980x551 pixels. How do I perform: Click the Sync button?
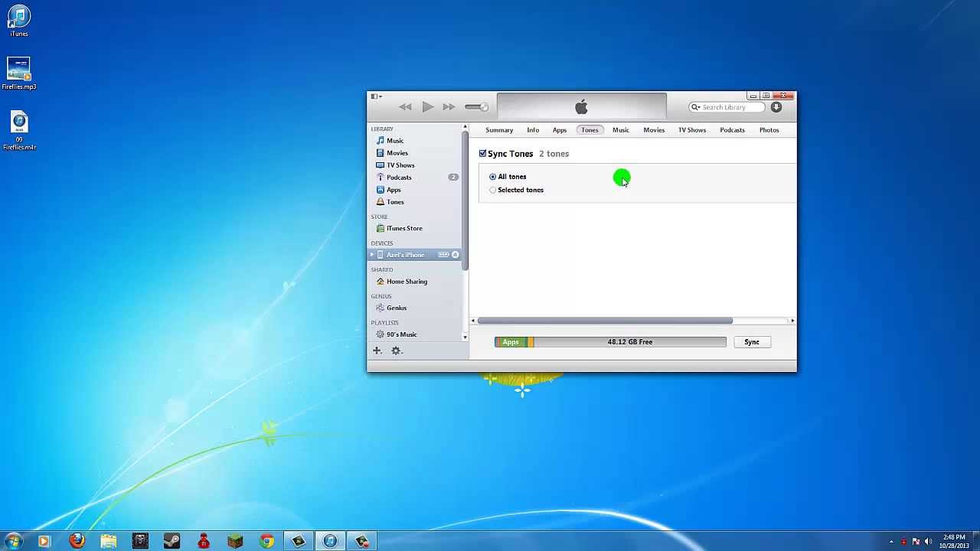point(752,342)
